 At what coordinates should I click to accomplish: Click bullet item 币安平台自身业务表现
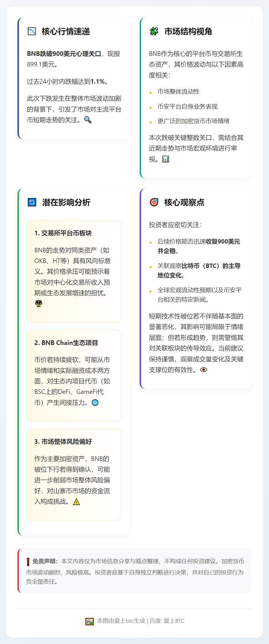coord(187,107)
